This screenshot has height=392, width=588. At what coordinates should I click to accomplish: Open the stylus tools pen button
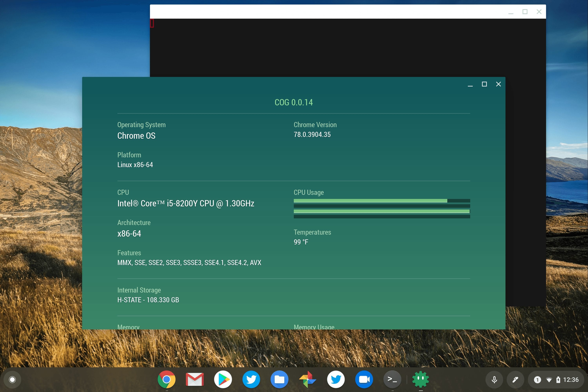point(515,379)
